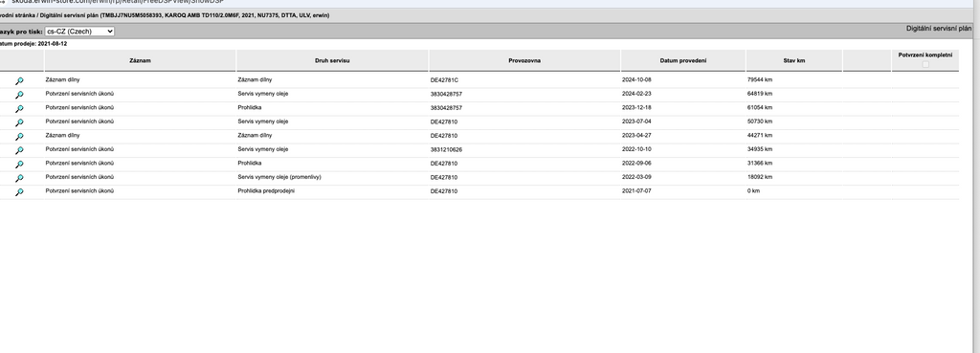Select date 2022-09-06

click(x=636, y=163)
